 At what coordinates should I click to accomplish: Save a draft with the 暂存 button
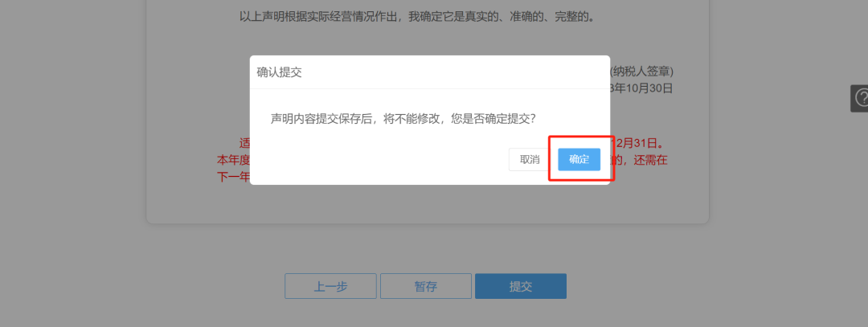click(426, 286)
